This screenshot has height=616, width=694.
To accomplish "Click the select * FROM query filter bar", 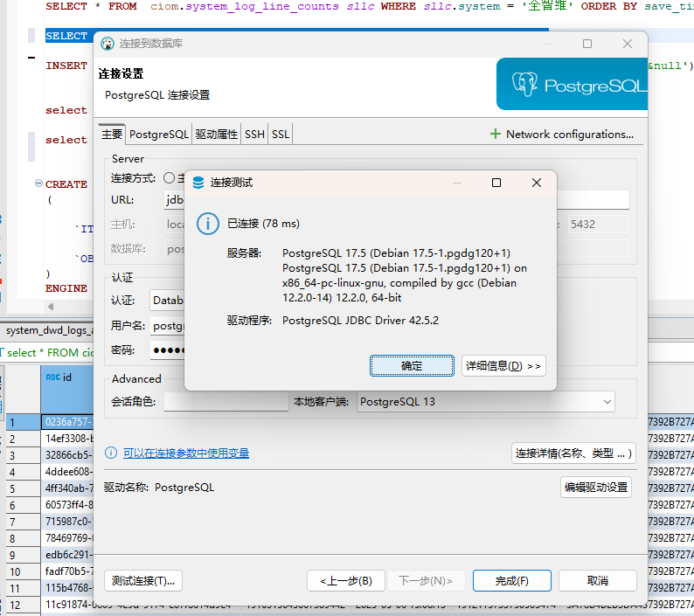I will (x=50, y=353).
